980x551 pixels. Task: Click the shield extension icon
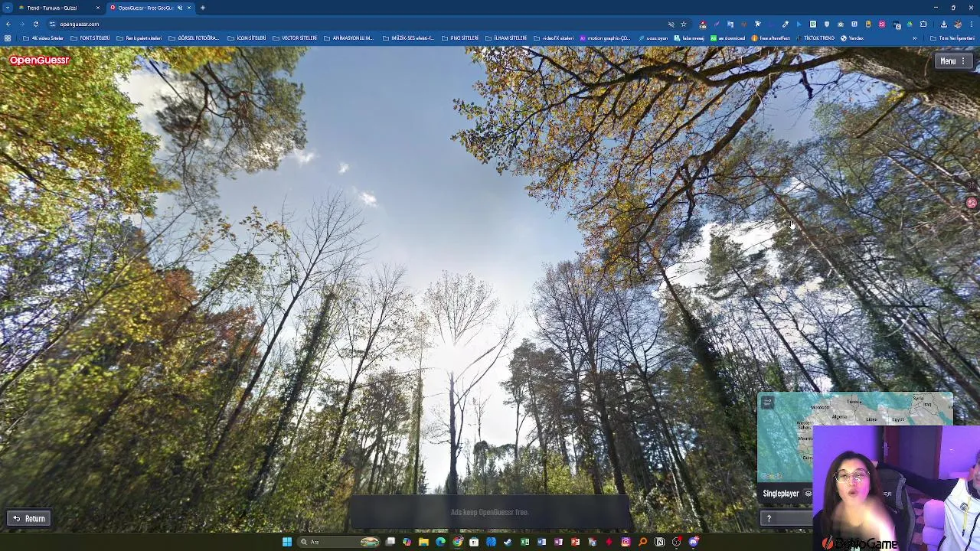point(827,24)
